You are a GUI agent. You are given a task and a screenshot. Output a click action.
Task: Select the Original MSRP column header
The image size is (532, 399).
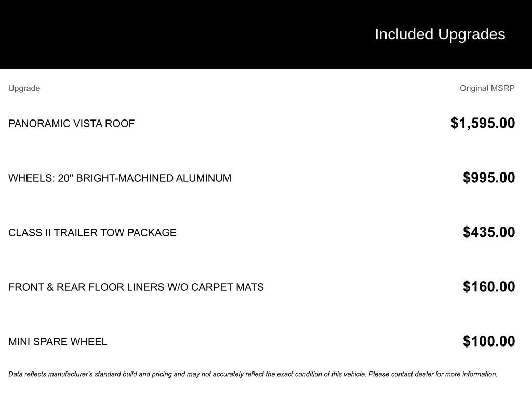tap(487, 88)
